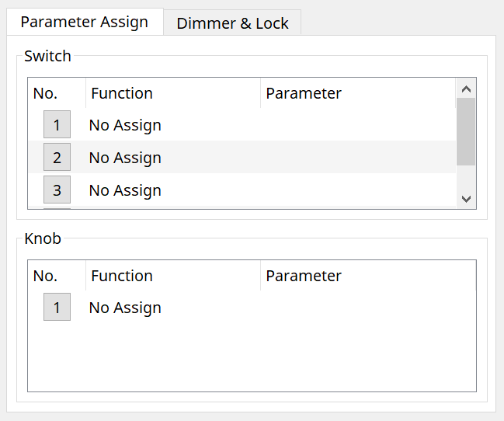Viewport: 504px width, 421px height.
Task: Click No. column header in Knob table
Action: (56, 276)
